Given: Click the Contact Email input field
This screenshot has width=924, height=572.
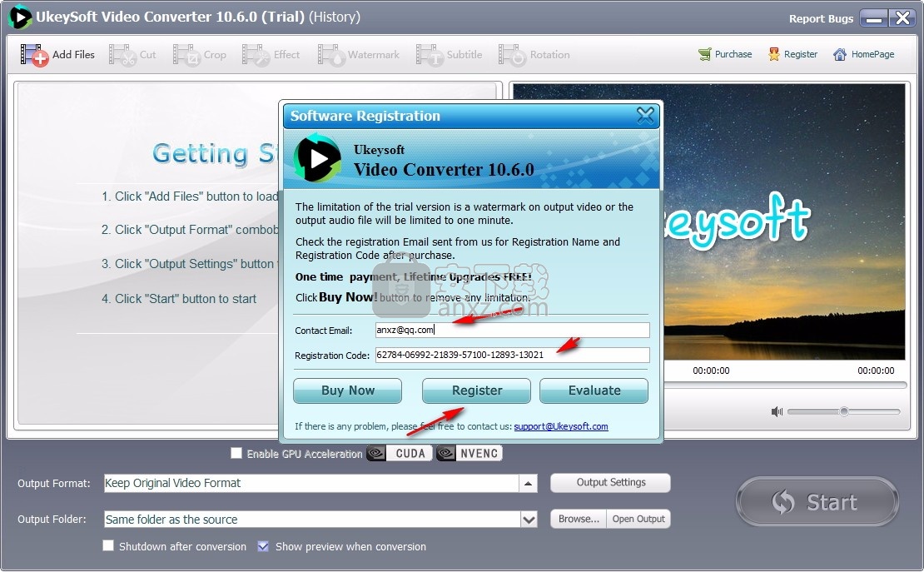Looking at the screenshot, I should click(513, 330).
